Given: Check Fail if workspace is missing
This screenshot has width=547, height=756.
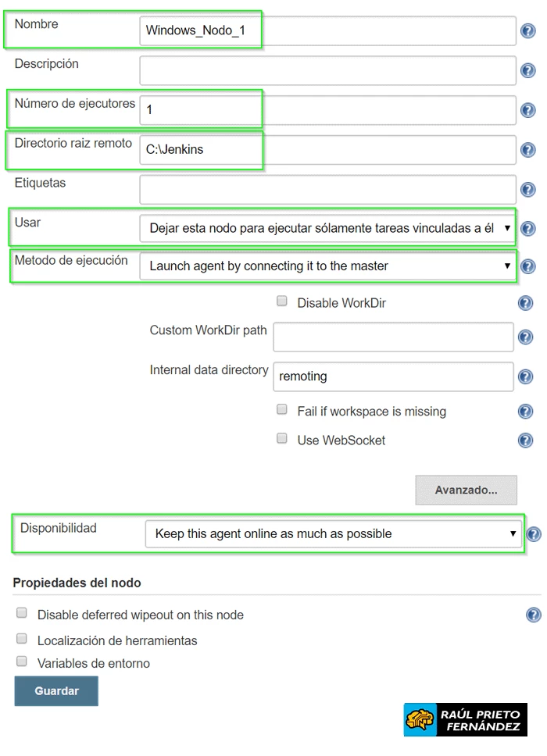Looking at the screenshot, I should tap(282, 410).
